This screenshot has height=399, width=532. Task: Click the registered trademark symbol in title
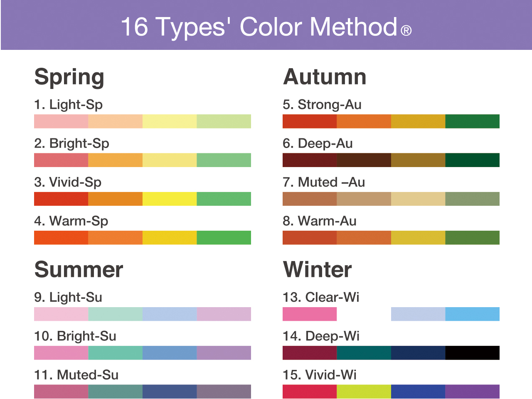(x=406, y=31)
